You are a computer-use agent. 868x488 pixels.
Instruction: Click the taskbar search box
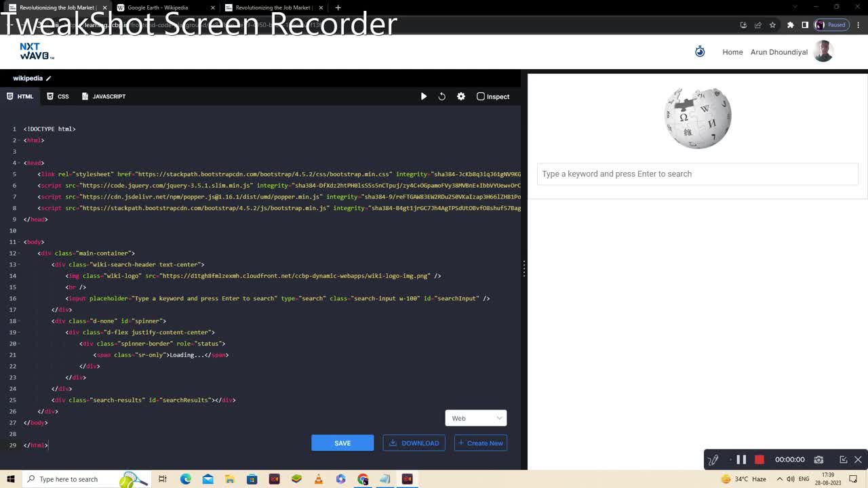(86, 479)
